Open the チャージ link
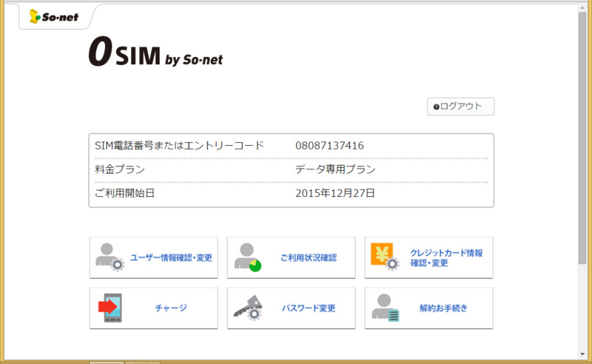This screenshot has width=592, height=364. 171,308
